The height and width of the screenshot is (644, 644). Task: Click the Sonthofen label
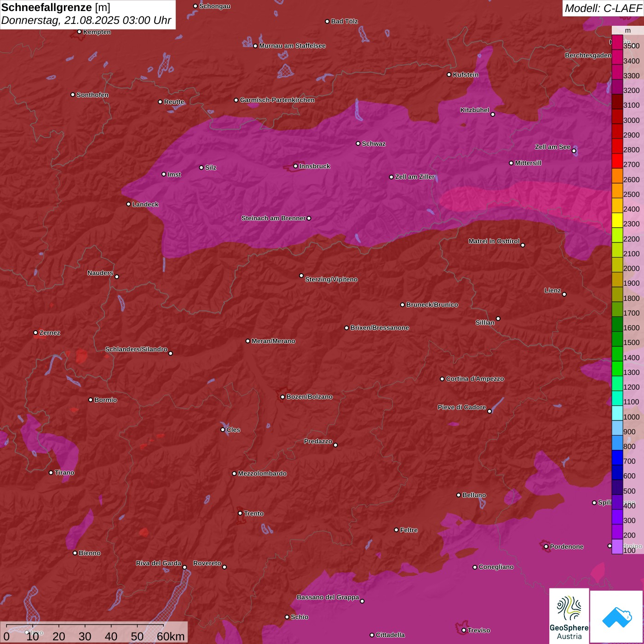[x=92, y=95]
